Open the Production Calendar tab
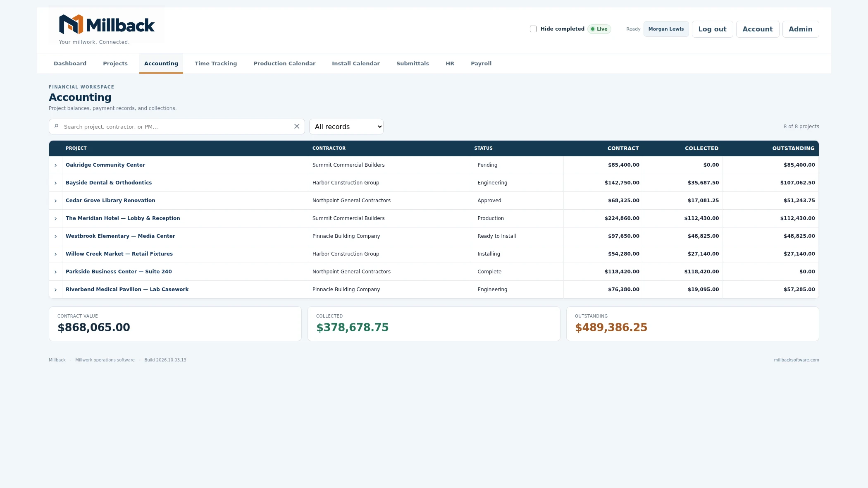Viewport: 868px width, 488px height. [284, 63]
